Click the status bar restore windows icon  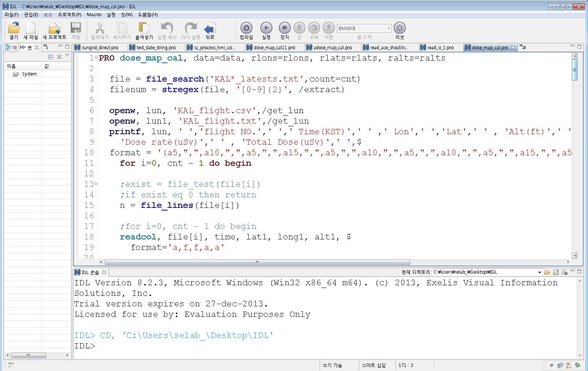tap(551, 365)
